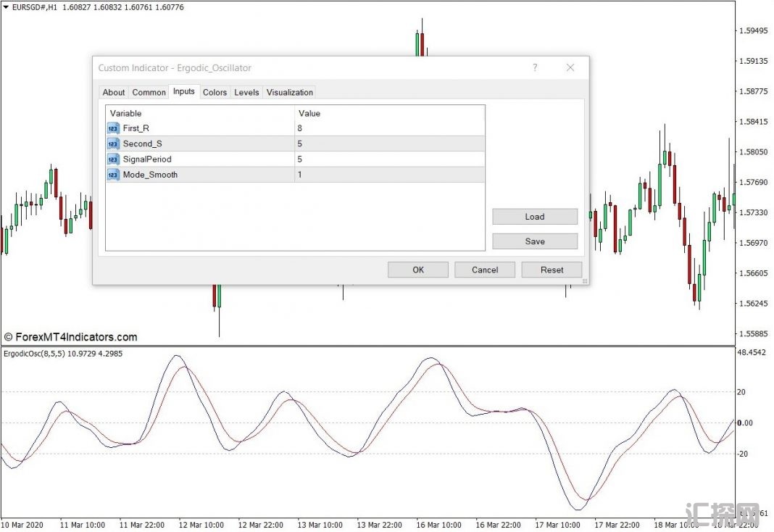The width and height of the screenshot is (774, 532).
Task: Click the Value column header
Action: (389, 113)
